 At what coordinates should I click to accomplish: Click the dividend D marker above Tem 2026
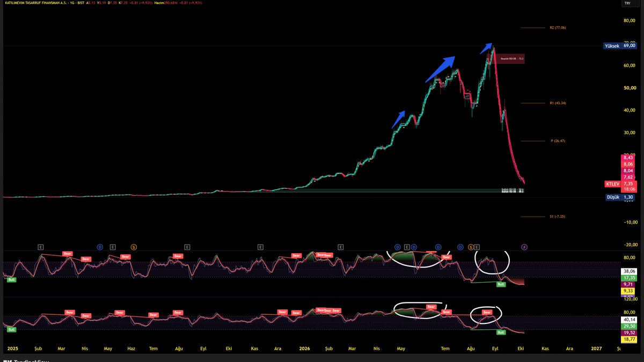tap(438, 247)
